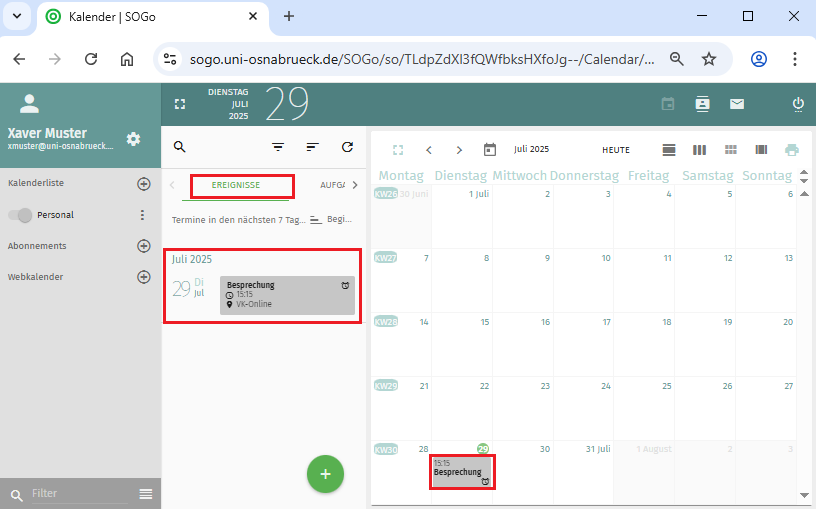
Task: Toggle the Personal calendar switch
Action: tap(20, 215)
